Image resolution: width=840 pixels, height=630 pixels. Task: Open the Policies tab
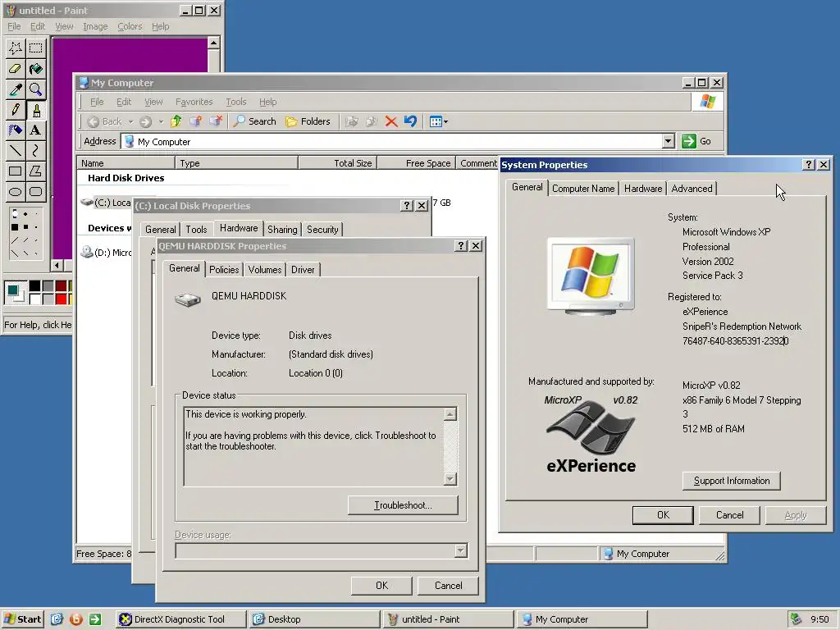pyautogui.click(x=224, y=269)
